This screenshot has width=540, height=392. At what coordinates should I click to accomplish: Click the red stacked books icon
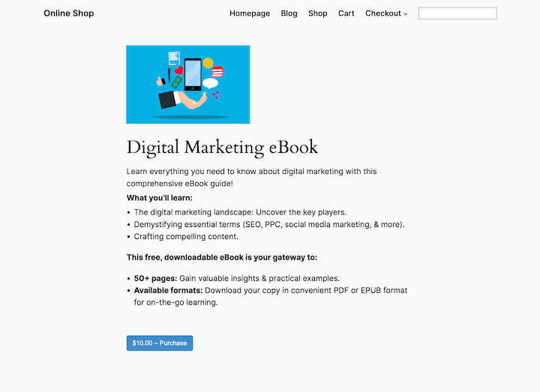[x=217, y=72]
